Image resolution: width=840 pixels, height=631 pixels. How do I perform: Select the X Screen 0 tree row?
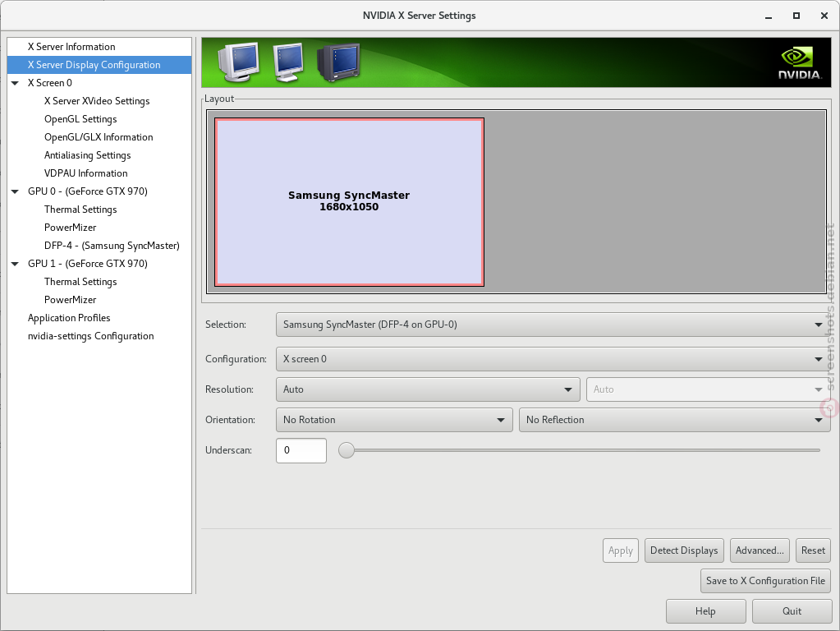point(99,83)
